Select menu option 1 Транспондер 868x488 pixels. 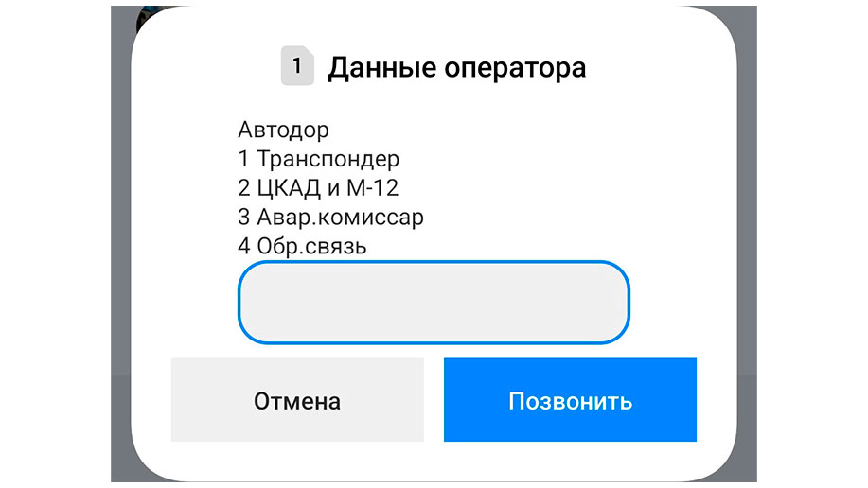coord(318,159)
